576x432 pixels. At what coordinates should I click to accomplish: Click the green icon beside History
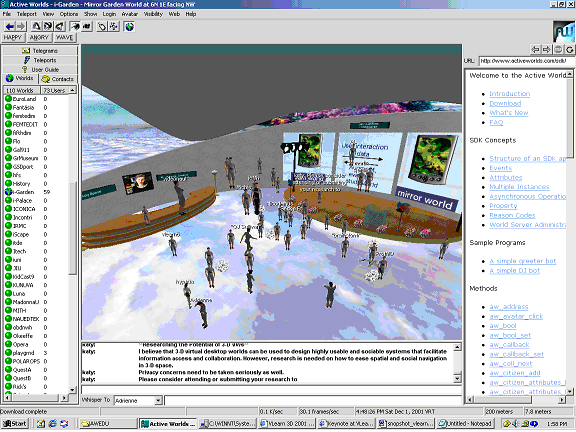tap(8, 183)
